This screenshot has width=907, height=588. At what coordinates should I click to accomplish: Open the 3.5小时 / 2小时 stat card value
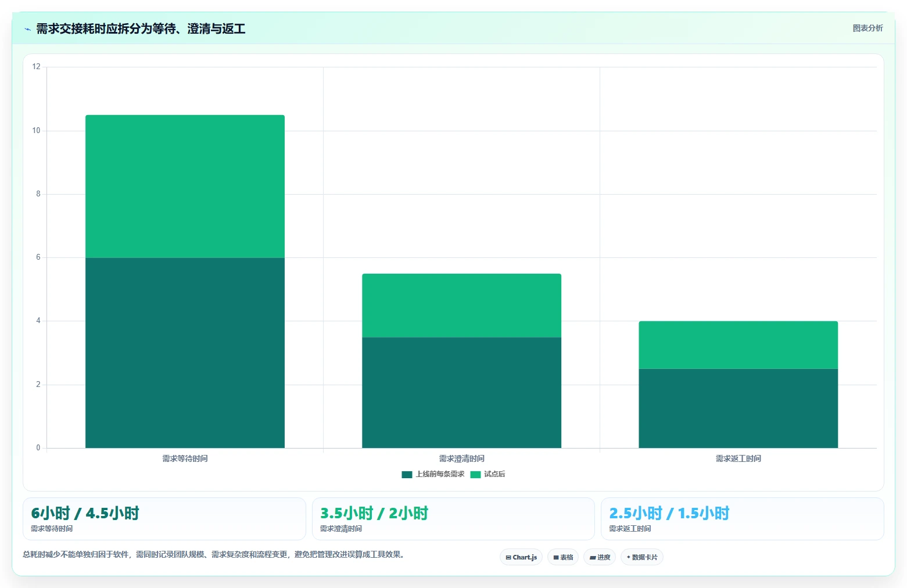(x=374, y=514)
